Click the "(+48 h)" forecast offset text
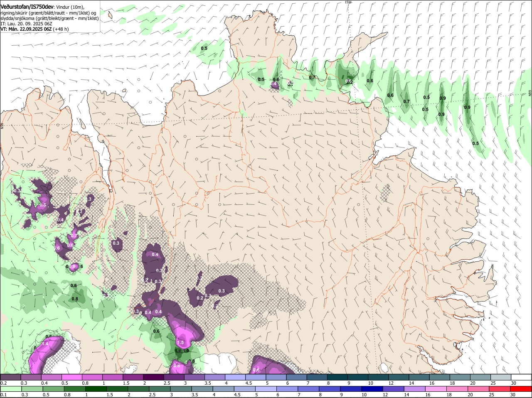This screenshot has width=532, height=398. click(x=61, y=29)
